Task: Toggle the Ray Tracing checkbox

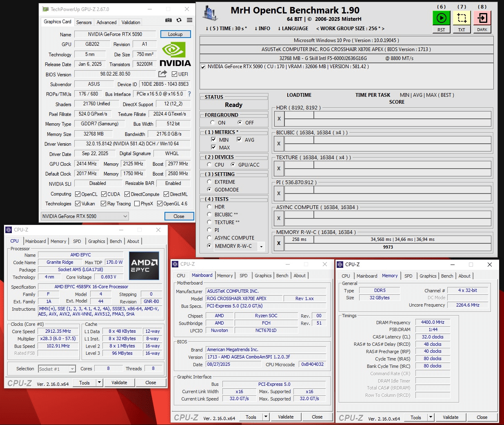Action: coord(104,204)
